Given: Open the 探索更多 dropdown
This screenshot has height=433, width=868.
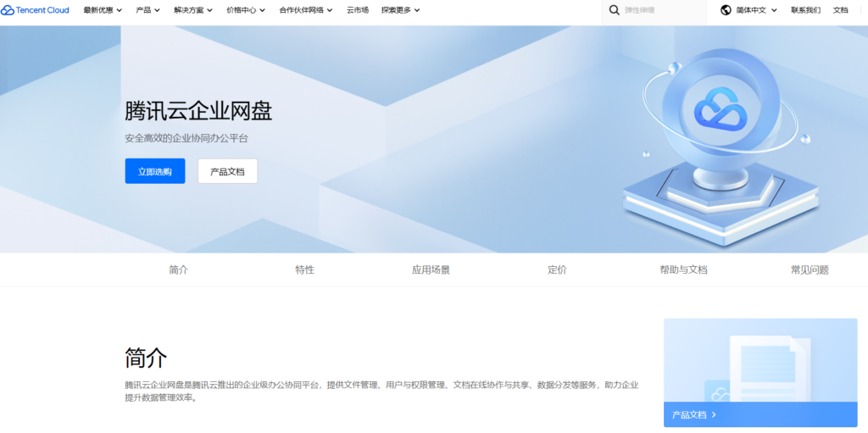Looking at the screenshot, I should (x=401, y=10).
